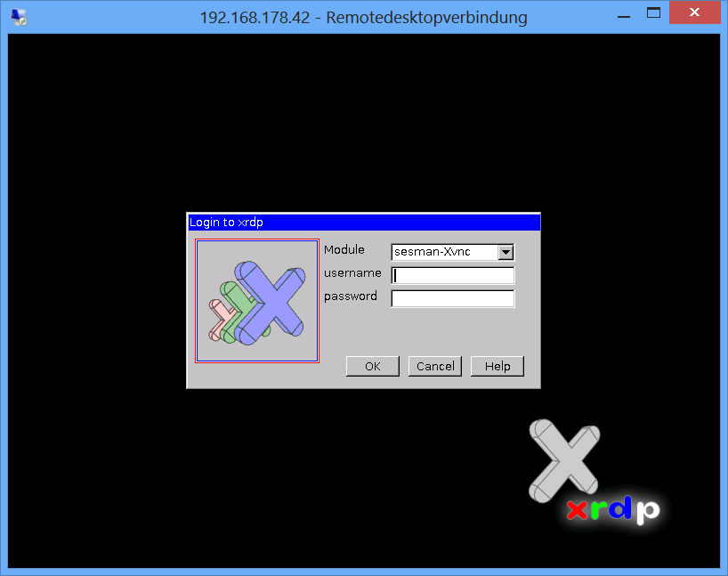Cancel the xrdp login dialog
The width and height of the screenshot is (728, 576).
[x=435, y=367]
